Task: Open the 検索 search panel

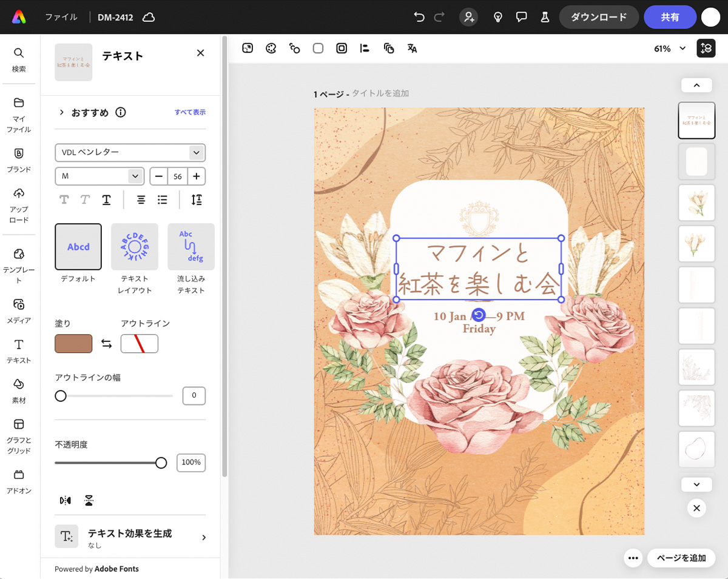Action: pyautogui.click(x=19, y=59)
